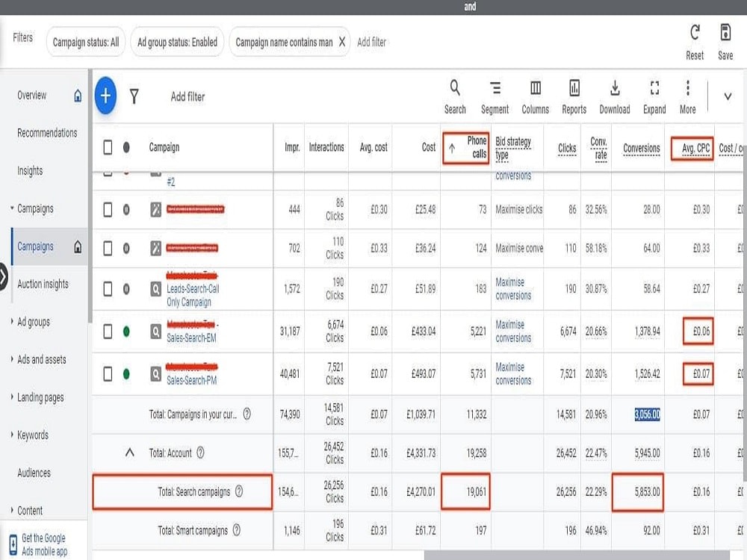Sort by Conversions column header
This screenshot has height=560, width=747.
coord(641,148)
